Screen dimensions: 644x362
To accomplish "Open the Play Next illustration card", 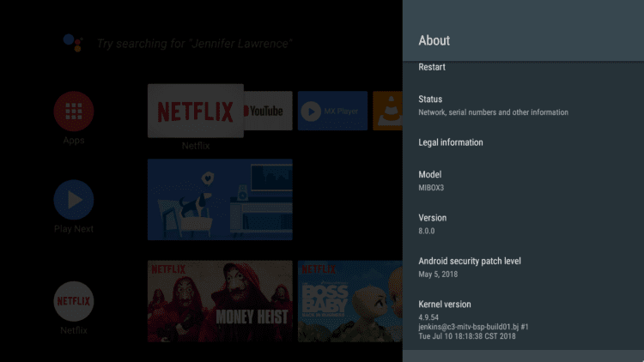I will pyautogui.click(x=220, y=200).
